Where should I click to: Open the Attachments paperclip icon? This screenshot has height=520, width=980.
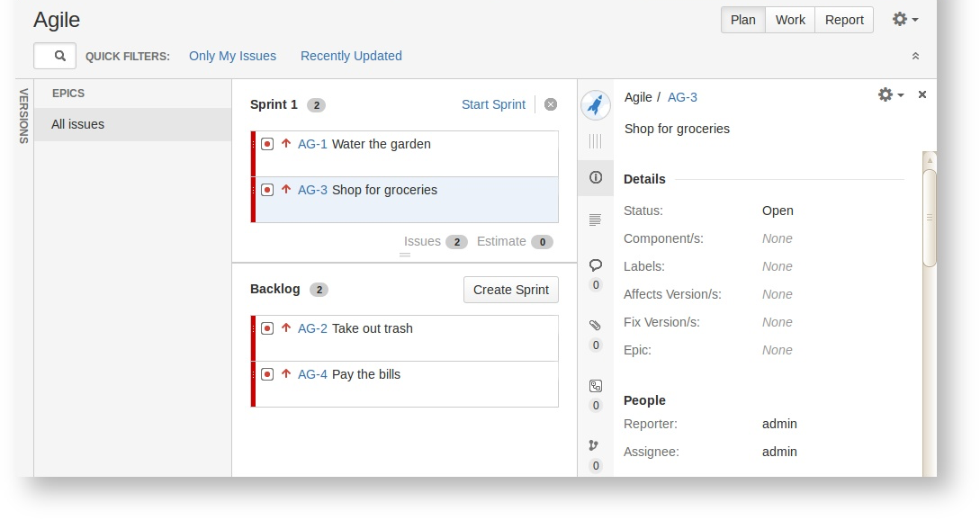tap(595, 325)
